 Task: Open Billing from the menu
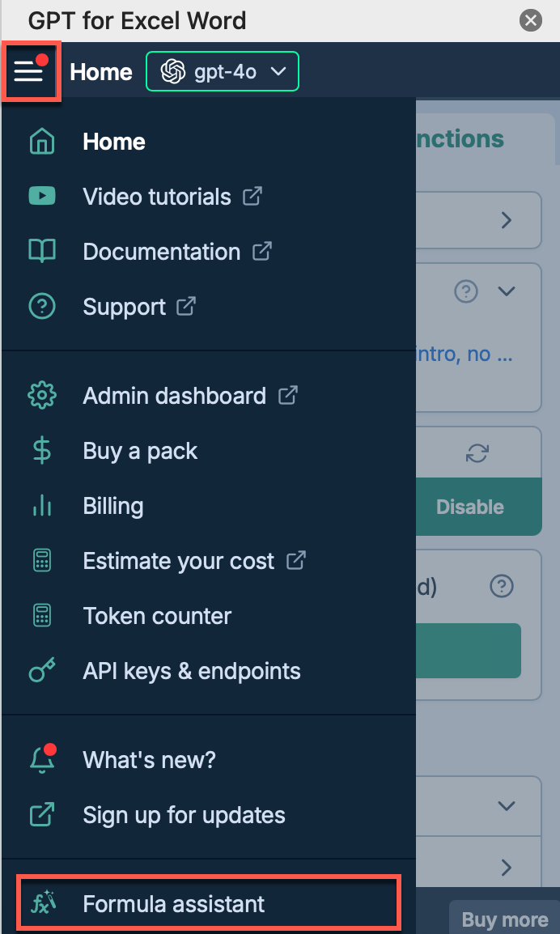pyautogui.click(x=112, y=506)
